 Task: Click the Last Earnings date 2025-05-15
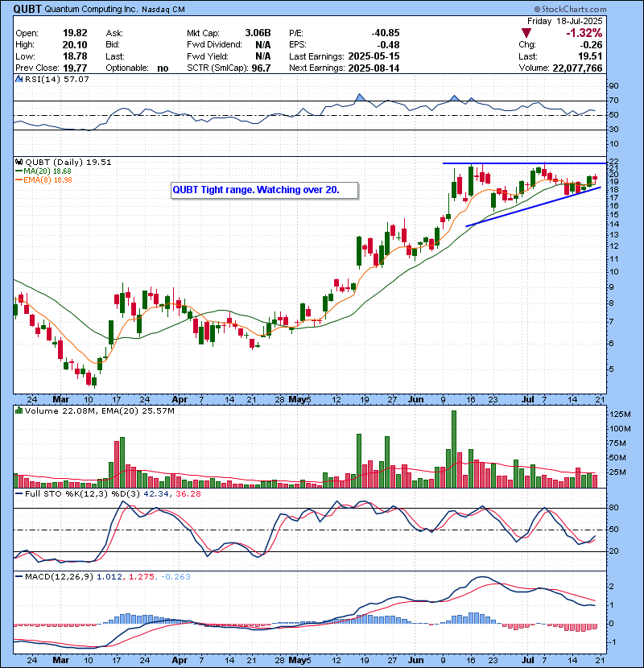click(x=374, y=56)
